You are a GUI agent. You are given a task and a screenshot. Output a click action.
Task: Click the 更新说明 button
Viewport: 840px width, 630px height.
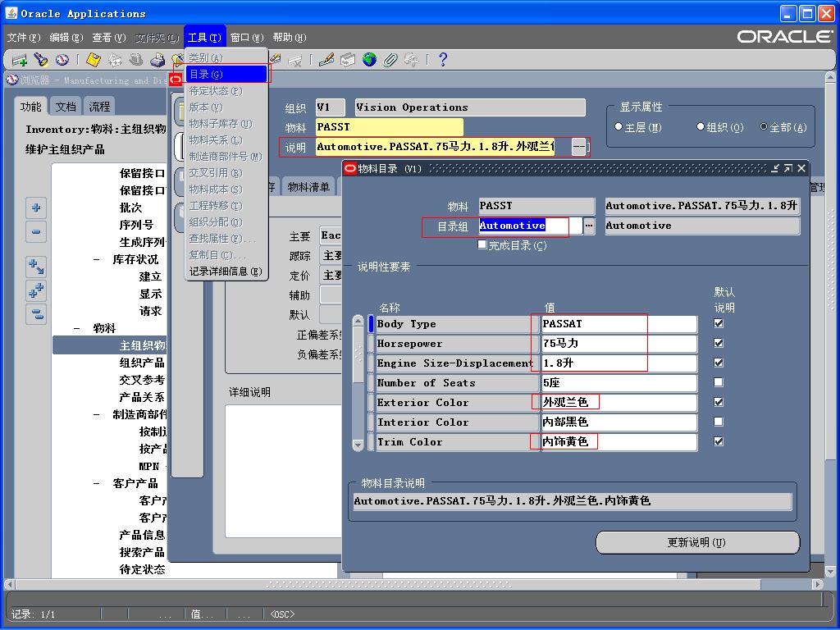coord(697,543)
